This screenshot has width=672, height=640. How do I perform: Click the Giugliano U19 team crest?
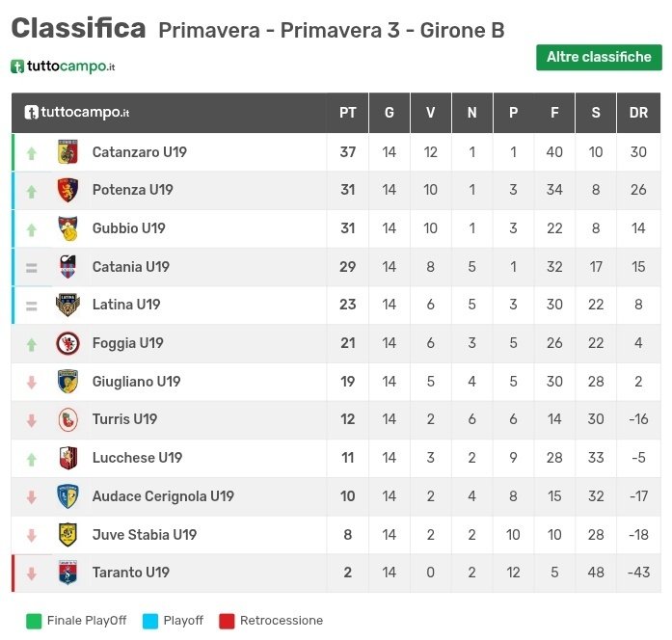point(67,382)
